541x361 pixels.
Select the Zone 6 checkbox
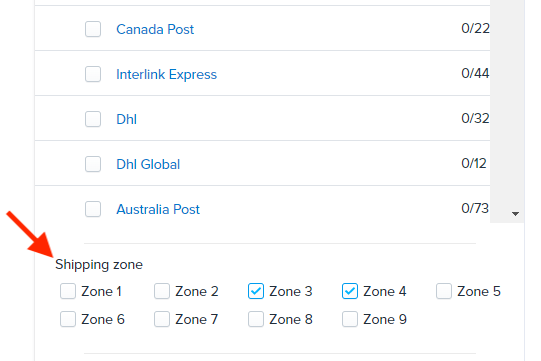[68, 319]
